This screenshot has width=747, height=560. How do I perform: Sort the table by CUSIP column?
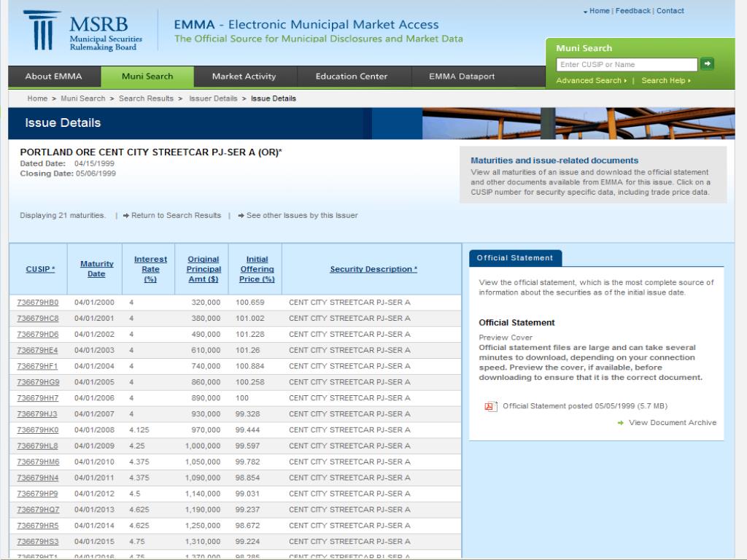tap(41, 269)
